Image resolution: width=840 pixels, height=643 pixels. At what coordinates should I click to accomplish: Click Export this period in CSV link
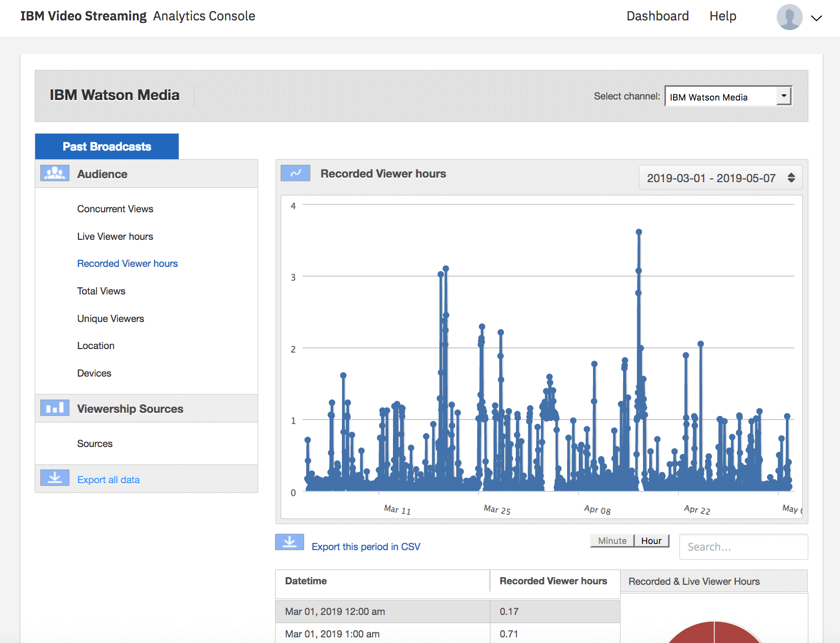(x=365, y=547)
